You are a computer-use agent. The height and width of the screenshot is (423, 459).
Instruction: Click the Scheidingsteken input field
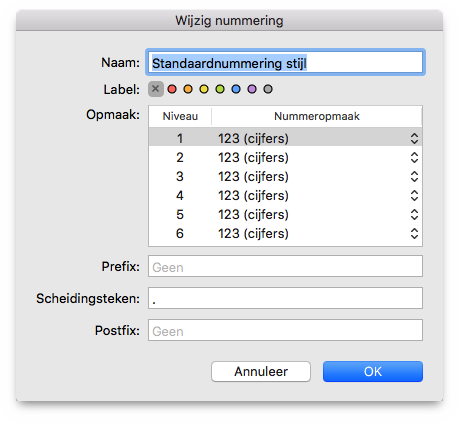(x=285, y=298)
